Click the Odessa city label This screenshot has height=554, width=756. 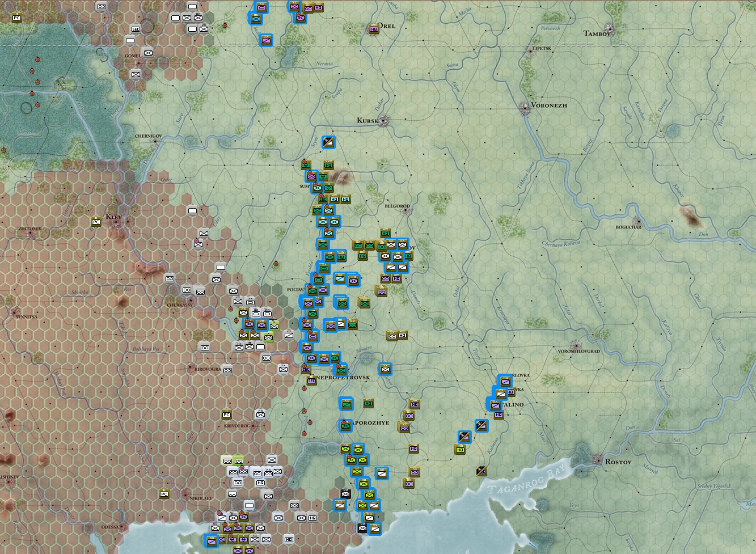(111, 527)
